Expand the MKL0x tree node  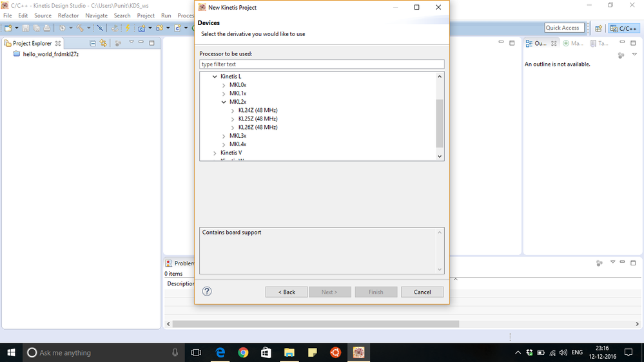(224, 86)
